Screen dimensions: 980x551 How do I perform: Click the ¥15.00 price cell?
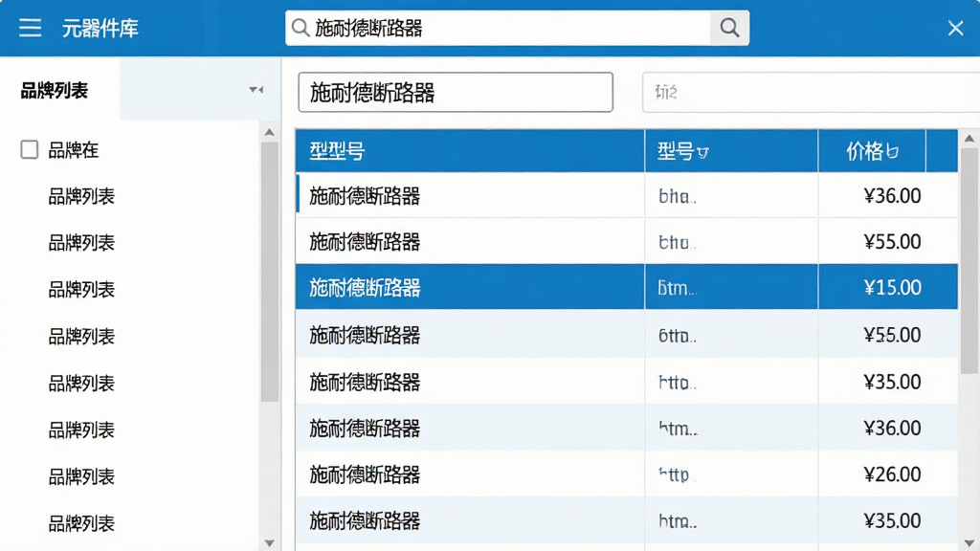click(x=887, y=287)
